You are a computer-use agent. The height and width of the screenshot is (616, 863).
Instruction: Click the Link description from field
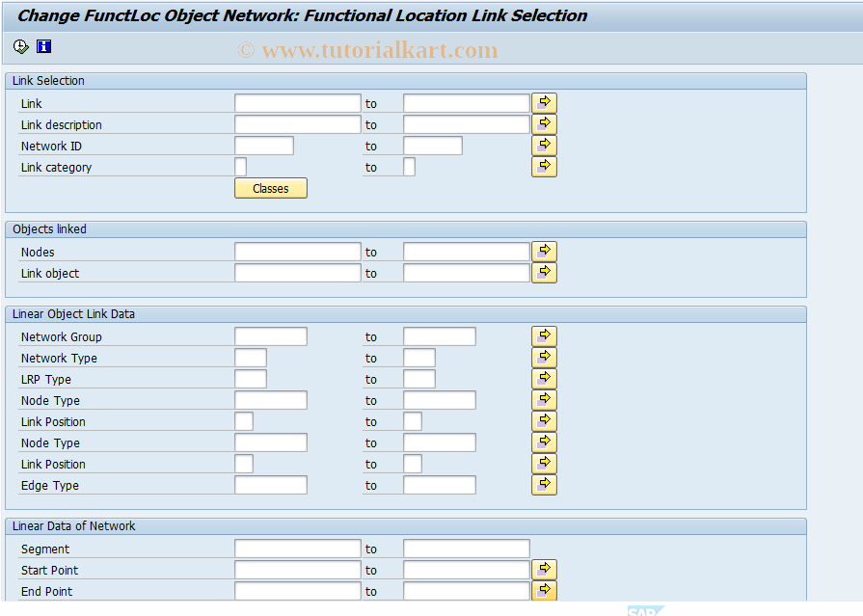[x=298, y=124]
